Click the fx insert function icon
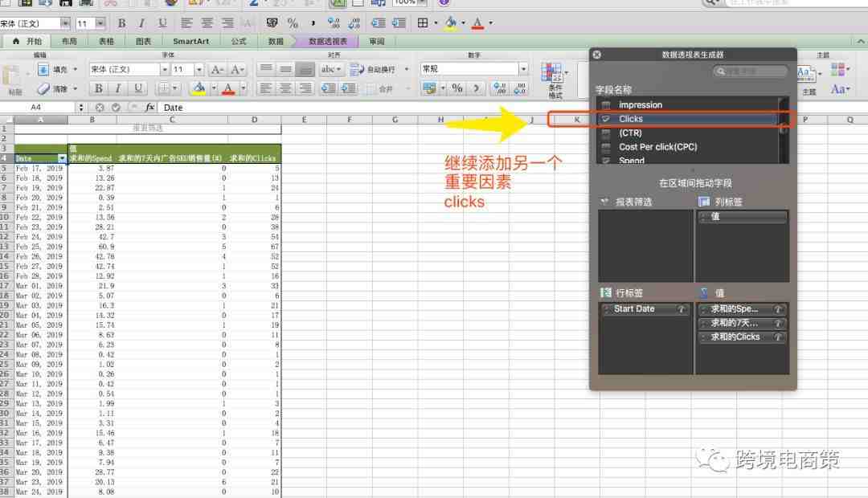This screenshot has height=498, width=868. [x=149, y=108]
